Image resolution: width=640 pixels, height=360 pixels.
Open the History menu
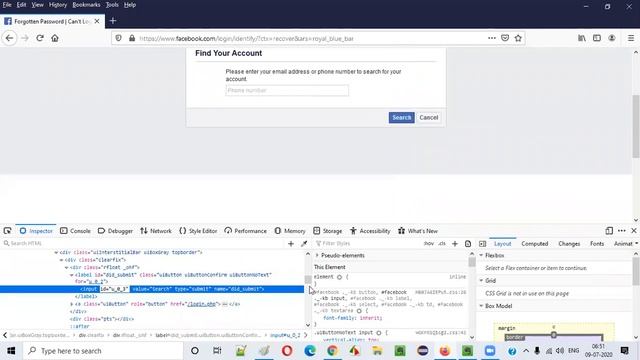tap(58, 5)
